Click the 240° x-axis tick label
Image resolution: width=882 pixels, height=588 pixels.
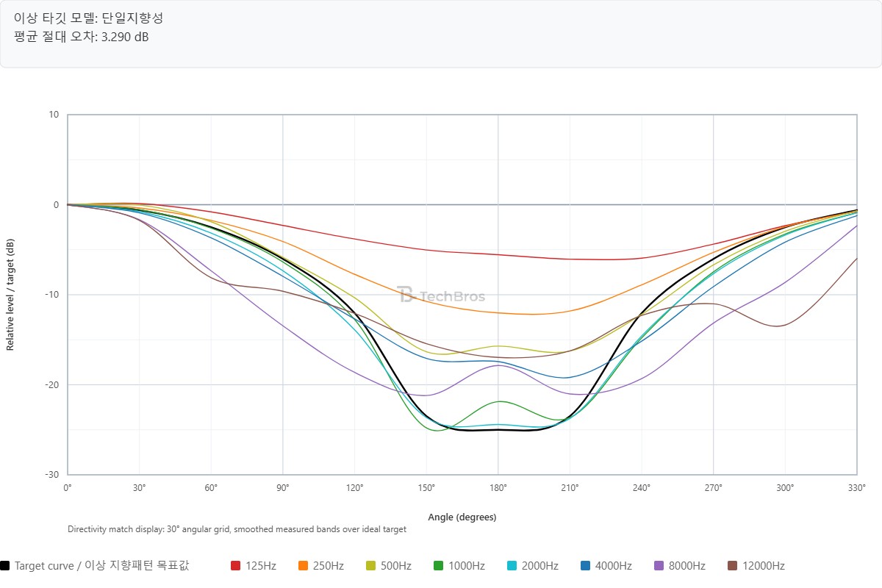click(x=642, y=488)
